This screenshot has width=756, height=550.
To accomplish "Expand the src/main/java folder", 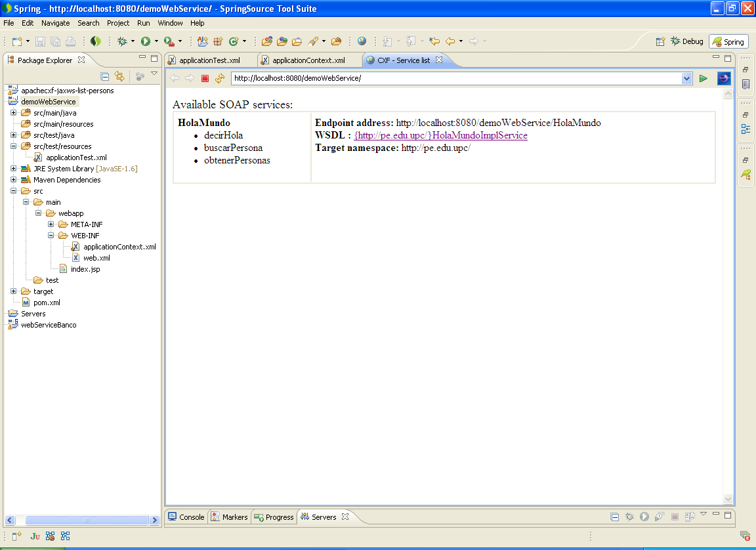I will (14, 113).
